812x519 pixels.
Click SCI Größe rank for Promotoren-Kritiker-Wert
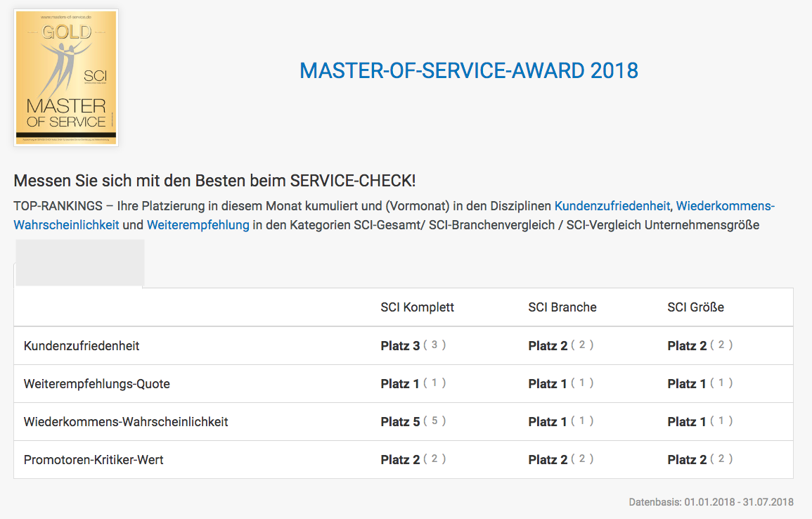[687, 460]
